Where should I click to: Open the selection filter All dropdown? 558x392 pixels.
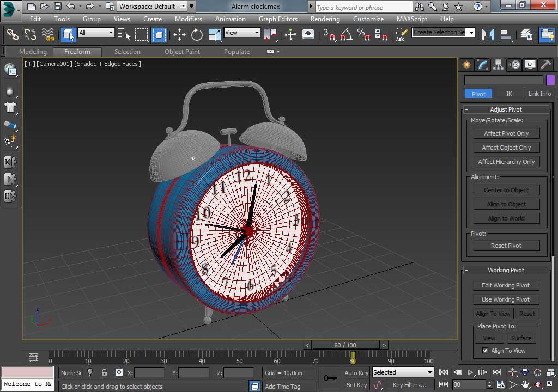(x=96, y=33)
